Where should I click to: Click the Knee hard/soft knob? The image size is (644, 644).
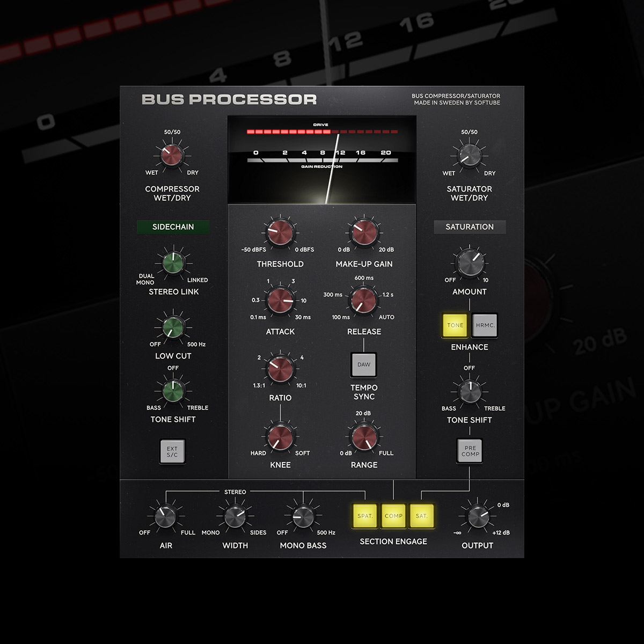280,436
